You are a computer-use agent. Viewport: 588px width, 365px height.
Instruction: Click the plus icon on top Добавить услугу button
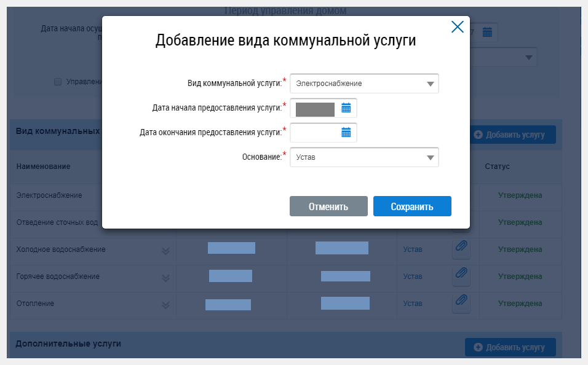click(x=479, y=135)
